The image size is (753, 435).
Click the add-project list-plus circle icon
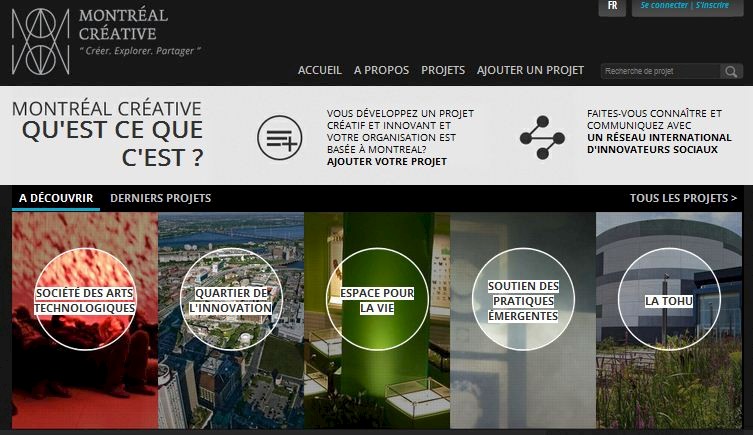pyautogui.click(x=279, y=138)
